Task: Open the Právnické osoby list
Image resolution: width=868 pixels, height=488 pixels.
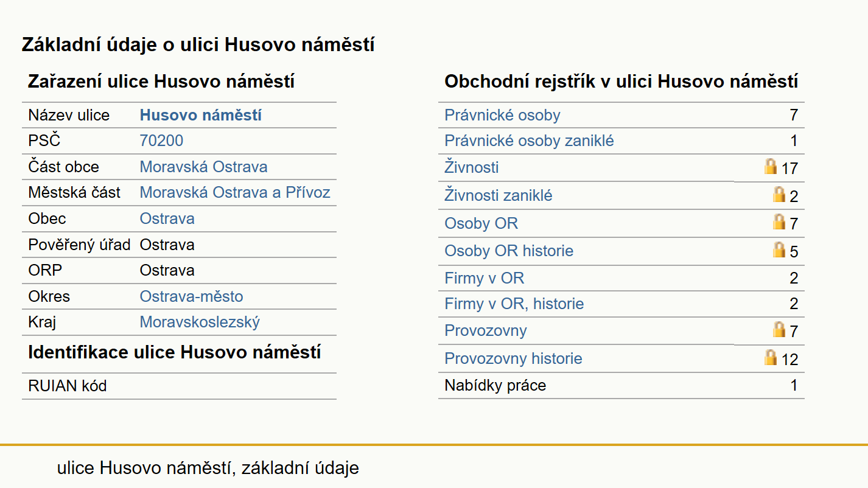Action: (x=502, y=115)
